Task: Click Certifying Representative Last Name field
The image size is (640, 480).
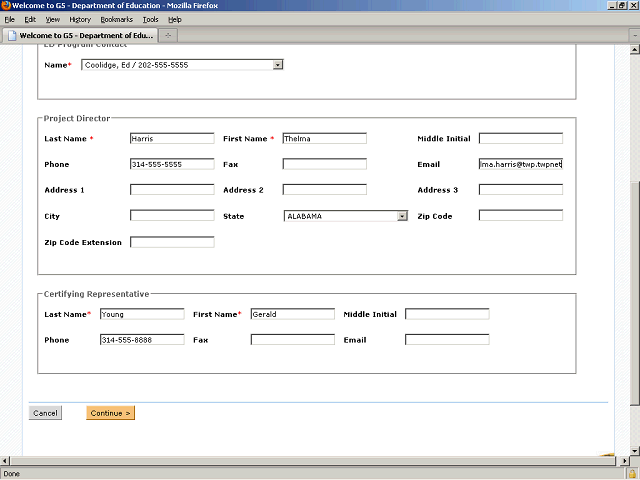Action: 142,314
